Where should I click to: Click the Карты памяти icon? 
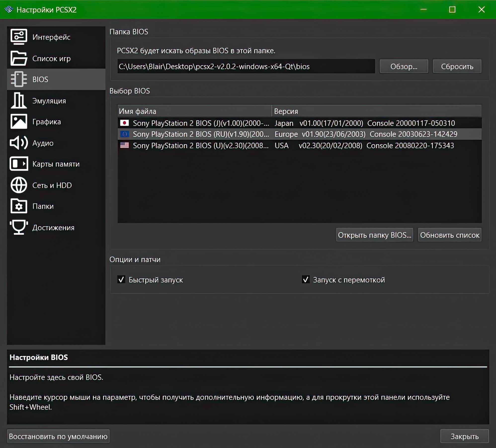[19, 164]
